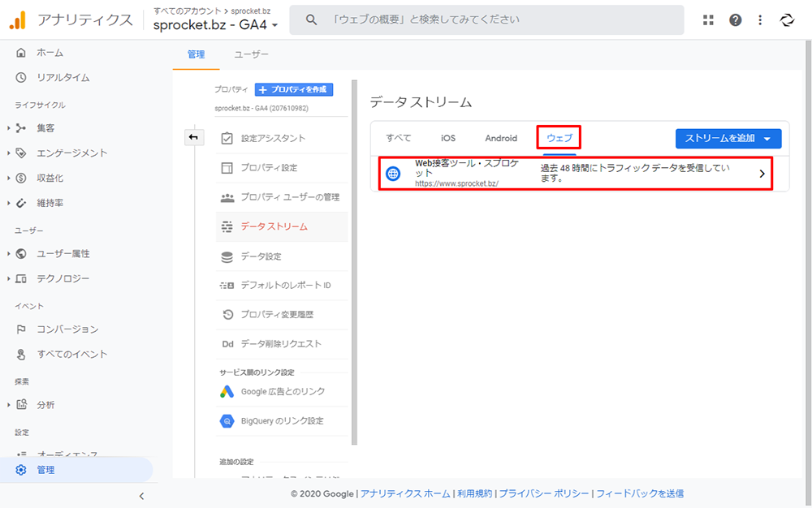
Task: Open the Home icon in sidebar
Action: click(x=21, y=52)
